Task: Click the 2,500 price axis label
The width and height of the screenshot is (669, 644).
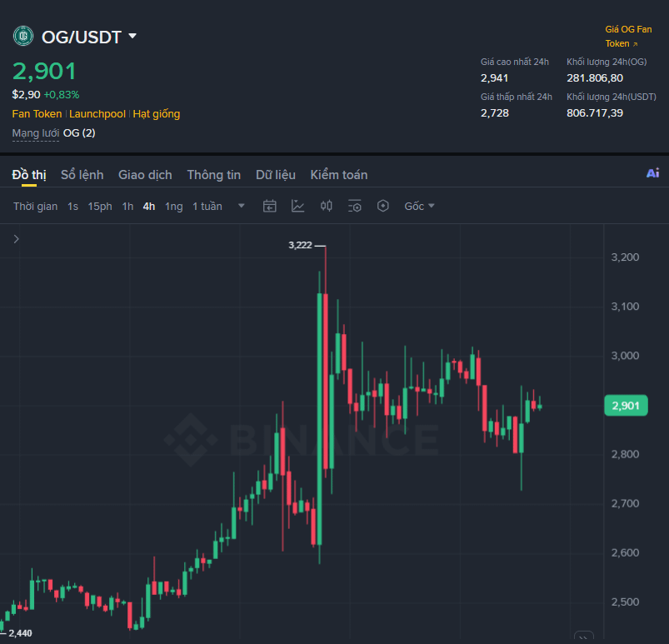Action: tap(625, 602)
